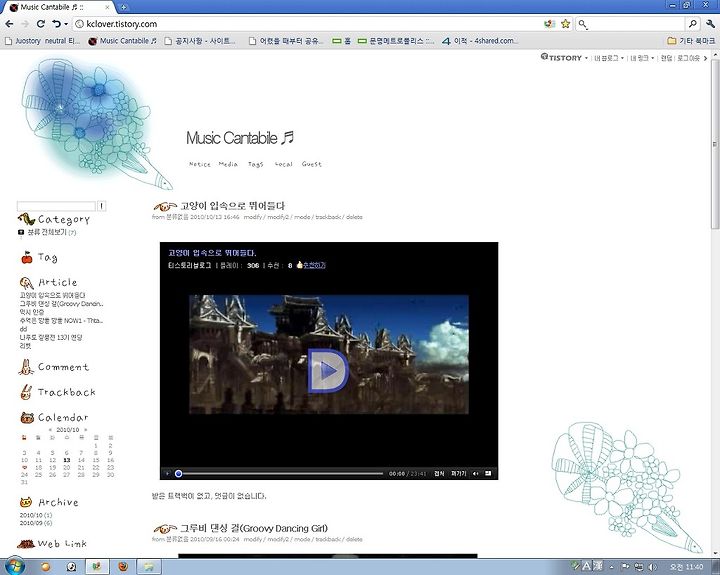
Task: Click the colorful extension icon beside the star
Action: [550, 24]
